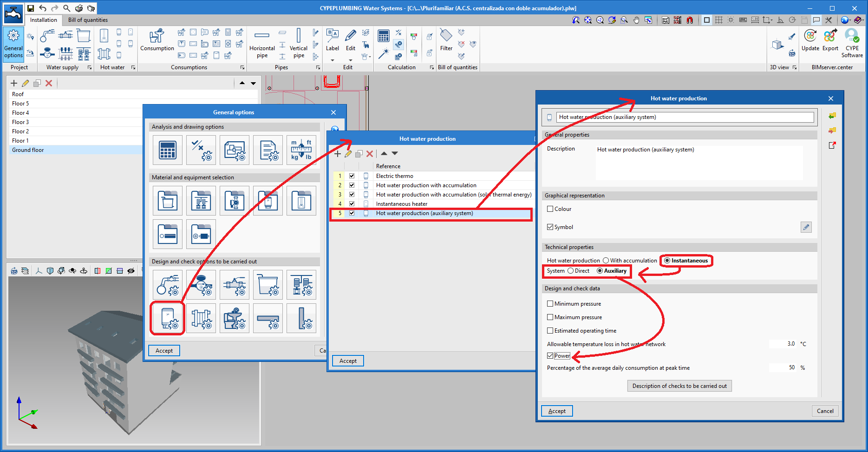Image resolution: width=868 pixels, height=452 pixels.
Task: Select Instantaneous heater reference row
Action: (x=432, y=204)
